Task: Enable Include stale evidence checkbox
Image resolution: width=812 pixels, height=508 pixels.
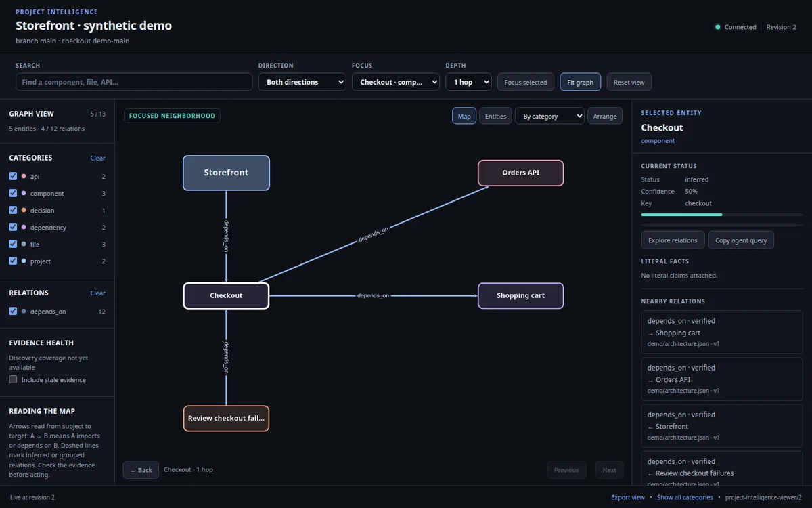Action: coord(13,380)
